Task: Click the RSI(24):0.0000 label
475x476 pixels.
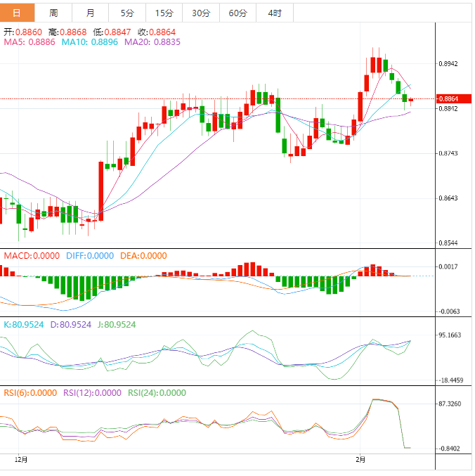Action: pos(157,393)
